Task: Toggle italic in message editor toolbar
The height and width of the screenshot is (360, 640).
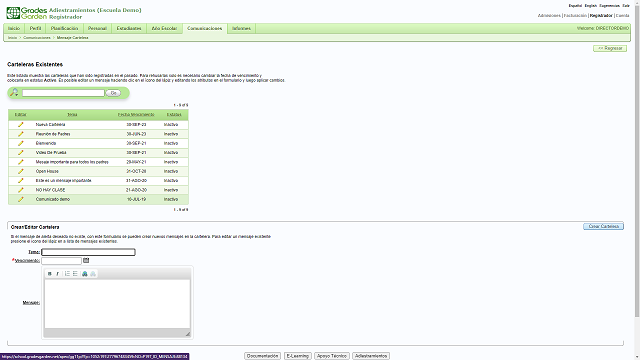Action: pos(58,274)
